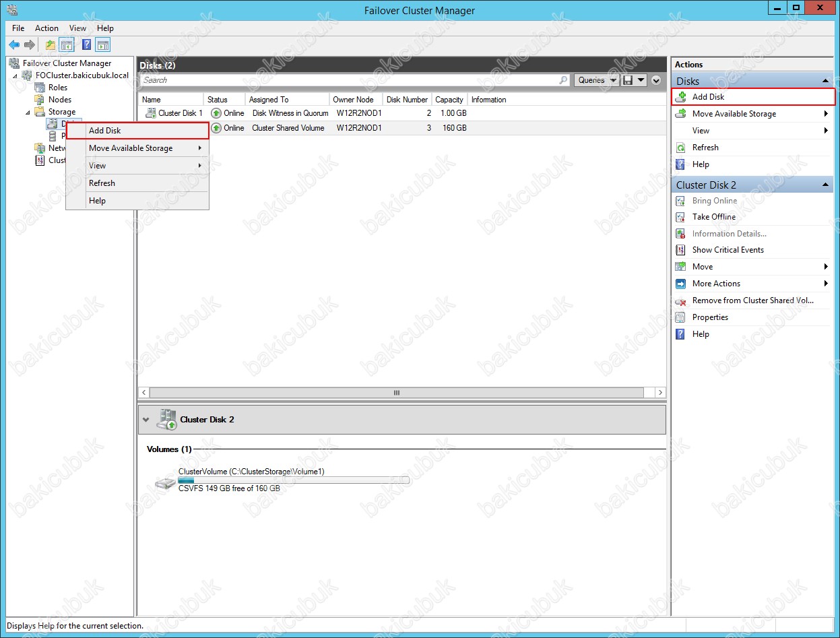Open the Queries dropdown

(597, 80)
